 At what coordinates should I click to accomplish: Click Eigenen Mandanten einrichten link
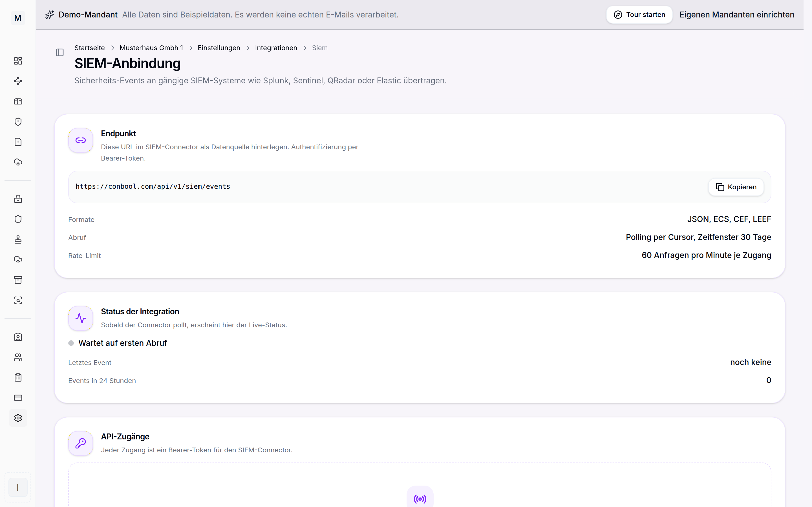pyautogui.click(x=737, y=15)
